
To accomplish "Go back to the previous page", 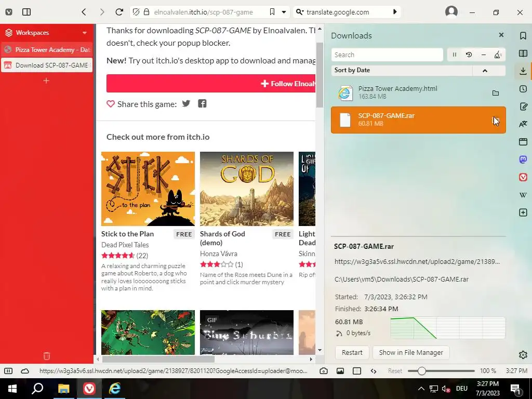I will click(84, 12).
